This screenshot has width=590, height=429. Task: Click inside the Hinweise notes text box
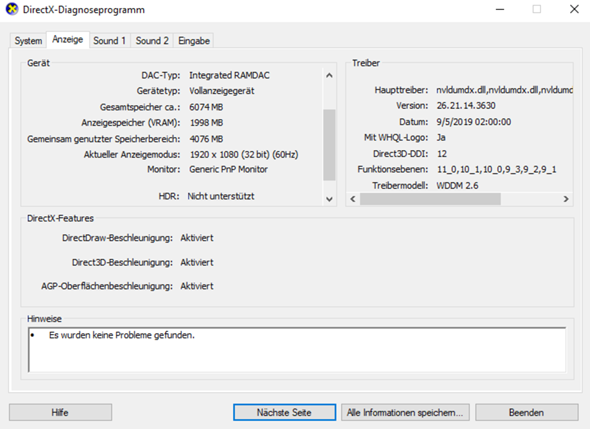(x=297, y=350)
